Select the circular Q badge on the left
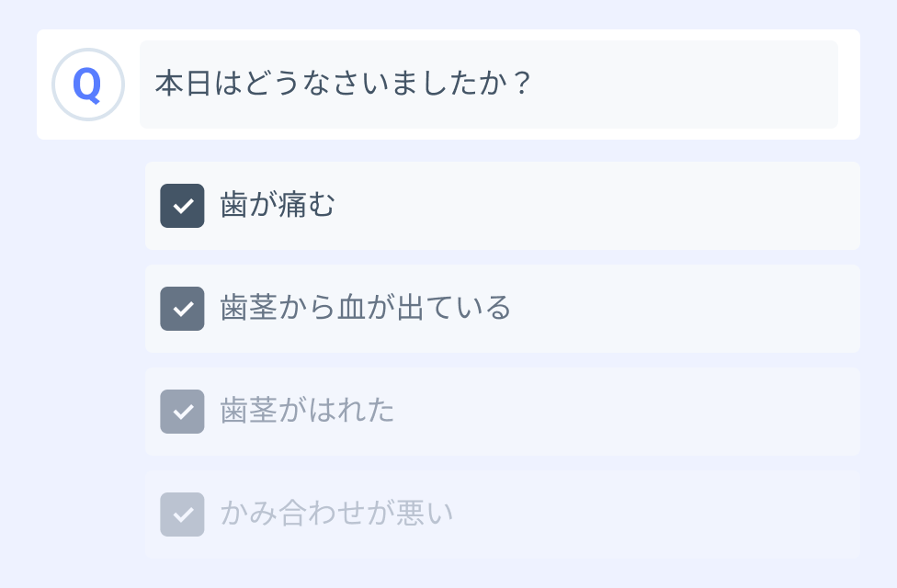The width and height of the screenshot is (897, 588). (88, 84)
